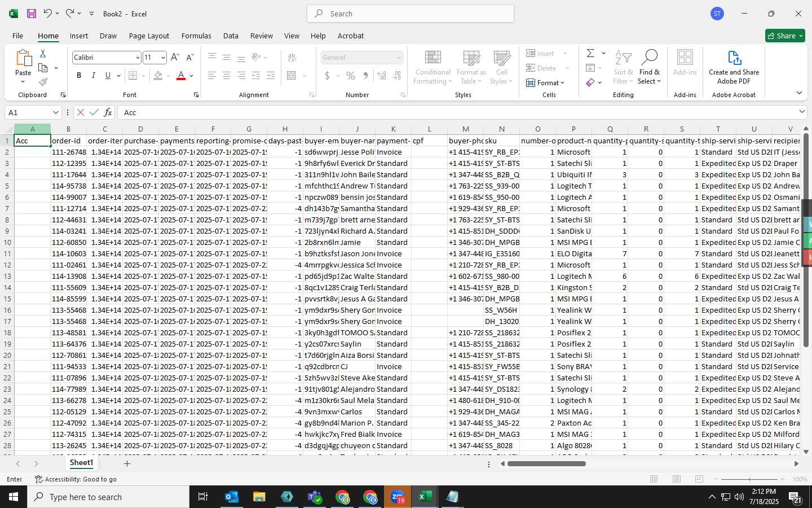The width and height of the screenshot is (812, 508).
Task: Apply AutoSum sigma
Action: point(590,53)
